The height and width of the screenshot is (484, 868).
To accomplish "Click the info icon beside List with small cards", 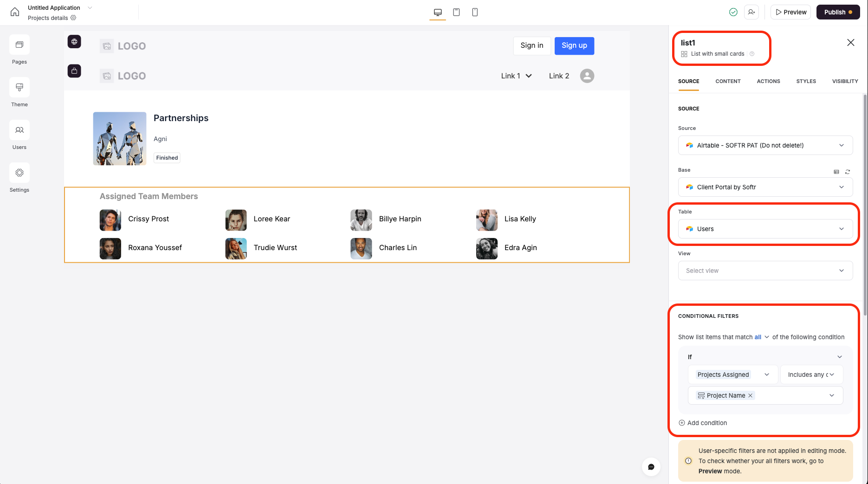I will (x=752, y=54).
